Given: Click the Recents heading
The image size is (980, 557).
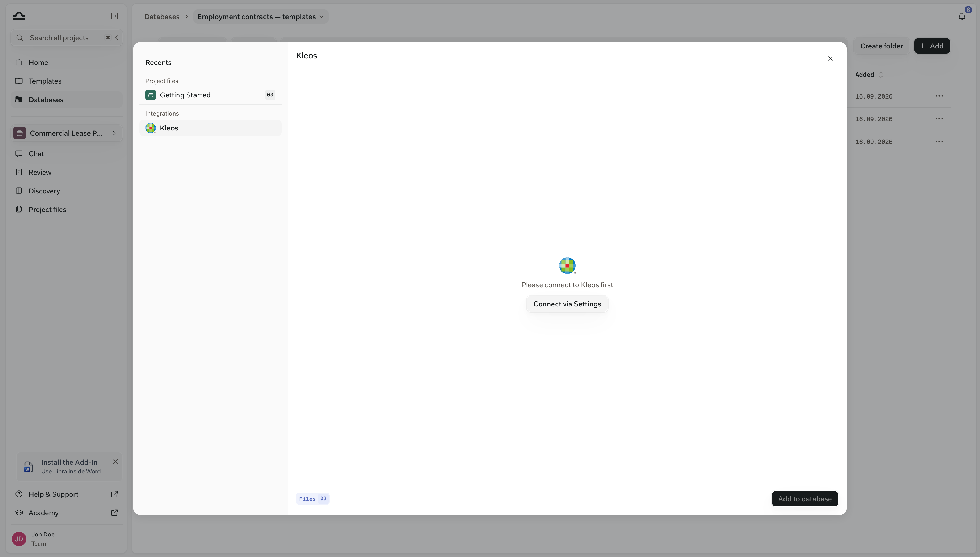Looking at the screenshot, I should [158, 62].
